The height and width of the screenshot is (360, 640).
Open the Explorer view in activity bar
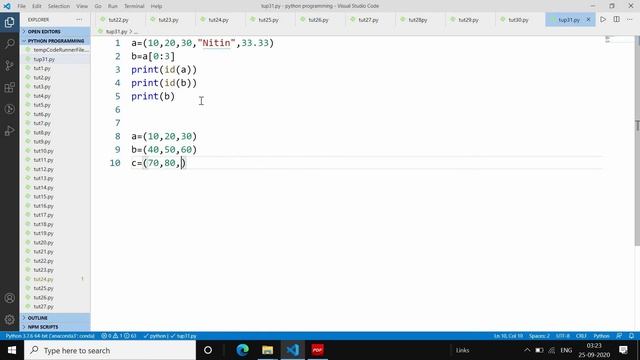pyautogui.click(x=9, y=22)
